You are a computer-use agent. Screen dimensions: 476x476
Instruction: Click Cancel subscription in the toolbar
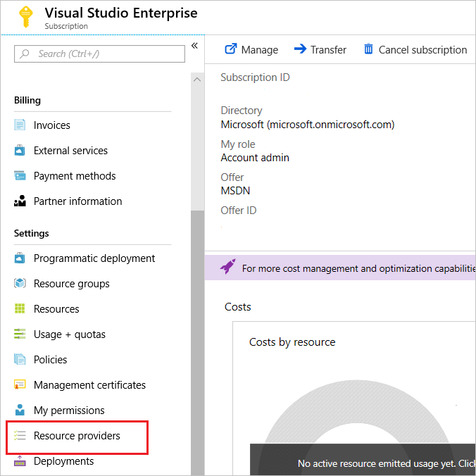point(415,49)
